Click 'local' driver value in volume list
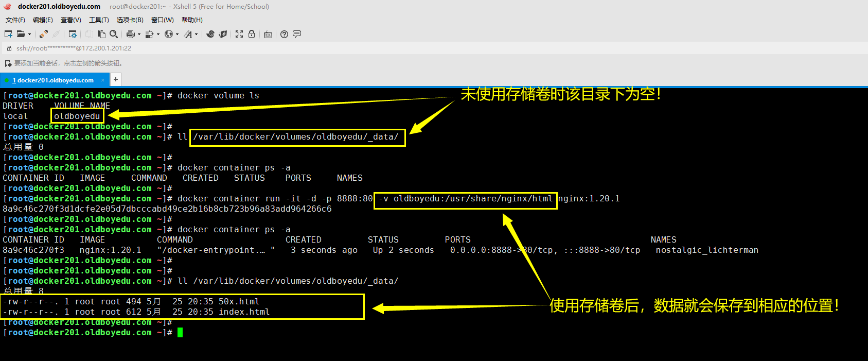 coord(15,116)
